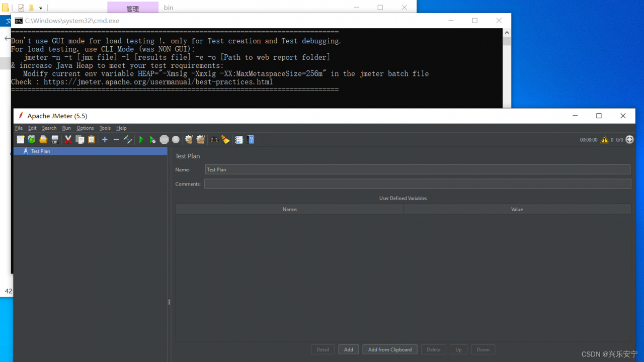Click the Toggle enable/disable icon
This screenshot has height=362, width=644.
[x=128, y=140]
